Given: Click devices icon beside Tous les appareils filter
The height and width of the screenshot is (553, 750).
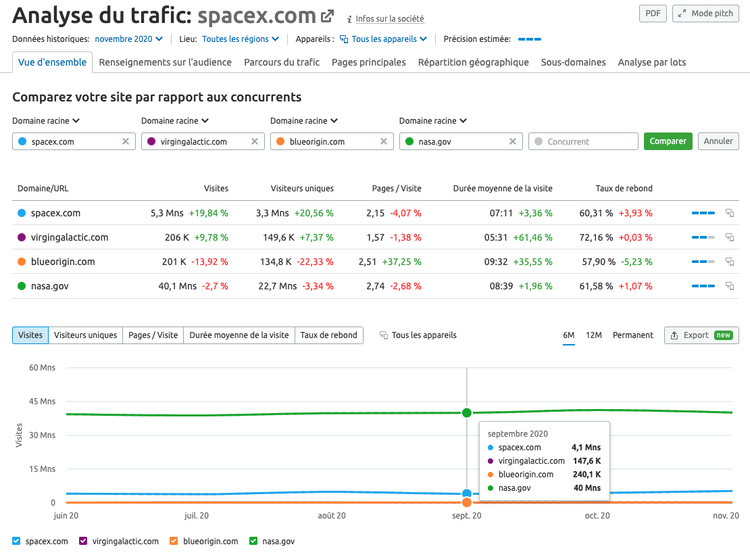Looking at the screenshot, I should tap(343, 39).
